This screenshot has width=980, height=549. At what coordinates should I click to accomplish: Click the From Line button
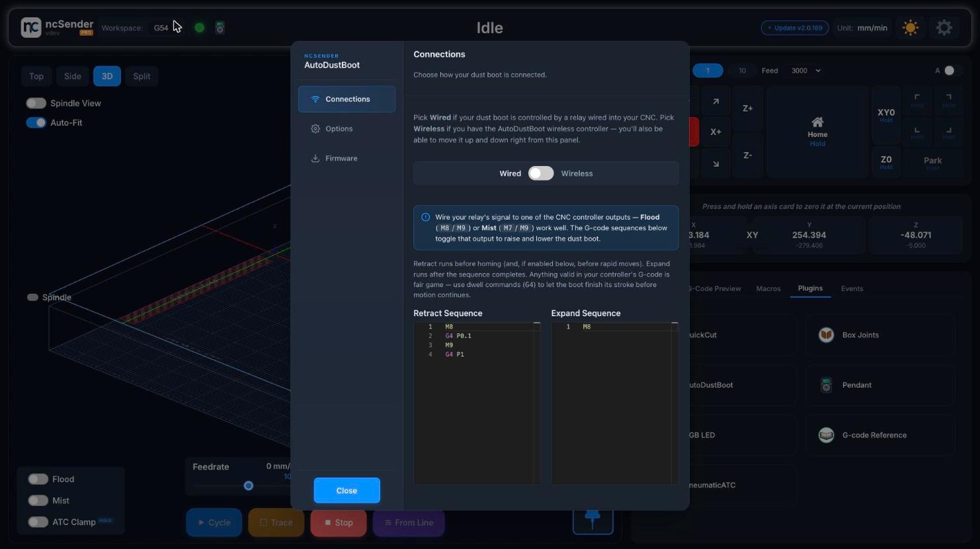pos(409,523)
